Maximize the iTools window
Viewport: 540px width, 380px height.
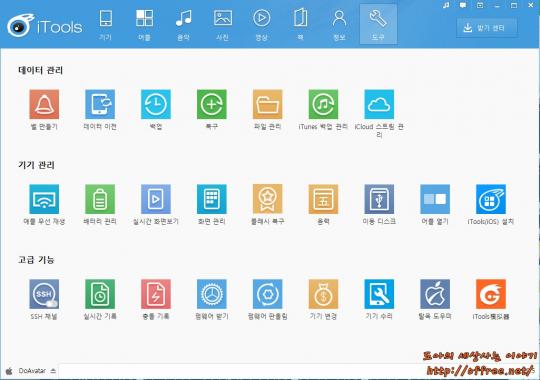pos(514,5)
